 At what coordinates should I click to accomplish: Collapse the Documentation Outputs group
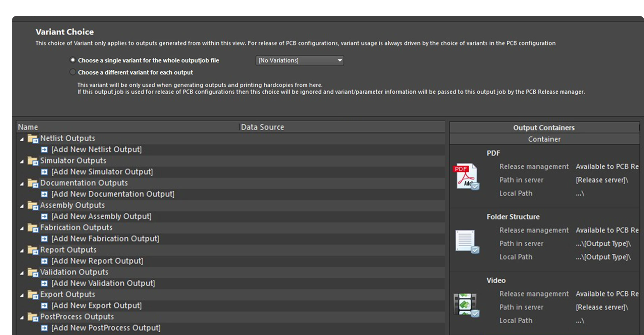point(22,184)
